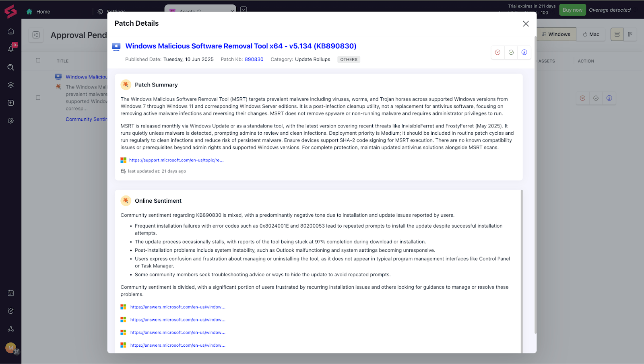The width and height of the screenshot is (644, 364).
Task: Open sidebar home dashboard icon
Action: 11,31
